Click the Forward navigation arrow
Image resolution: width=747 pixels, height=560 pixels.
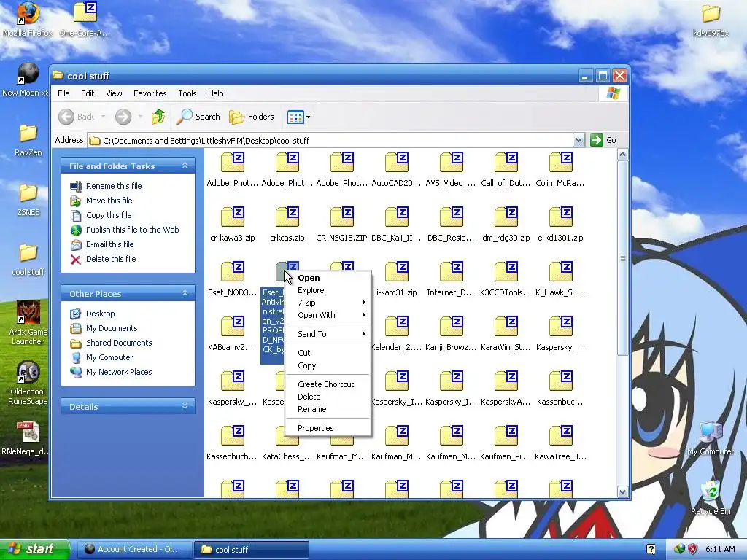click(x=123, y=117)
